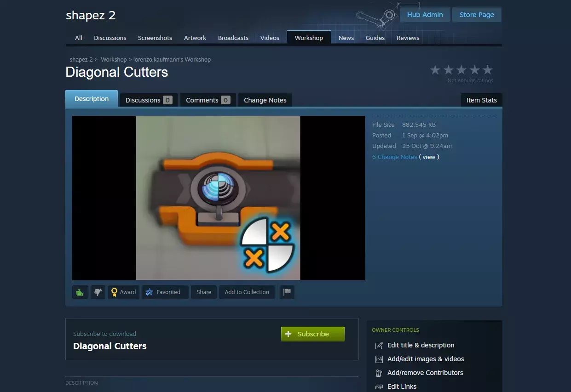Open the All hub tab
Viewport: 571px width, 392px height.
click(x=79, y=38)
